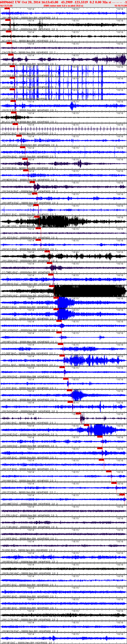Select the 'UO DBO BHZ' station label

pos(9,423)
